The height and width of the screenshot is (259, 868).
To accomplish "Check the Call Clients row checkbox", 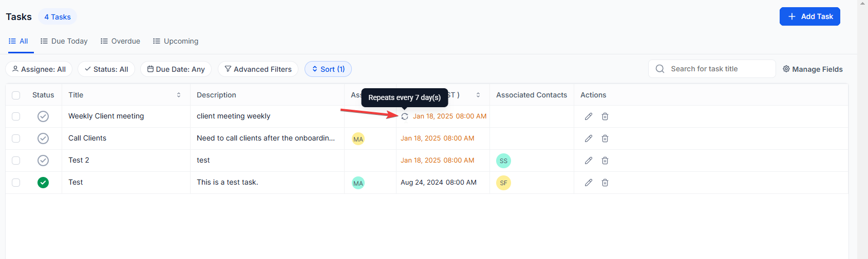I will (16, 138).
